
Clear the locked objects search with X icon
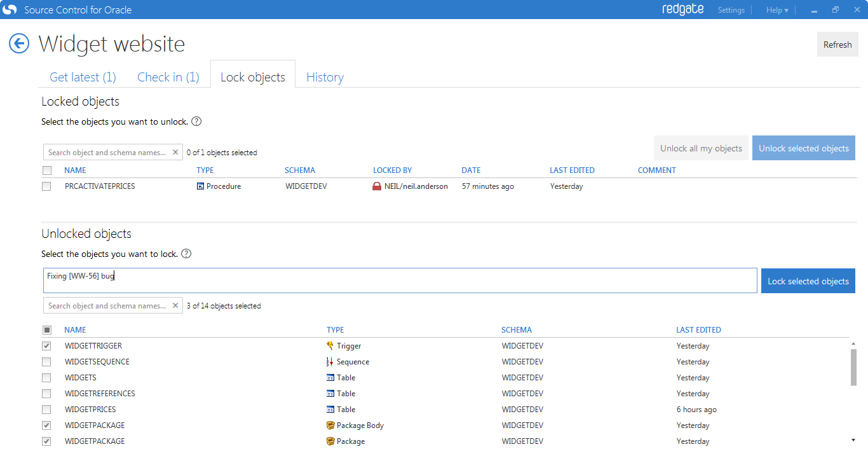[x=175, y=153]
